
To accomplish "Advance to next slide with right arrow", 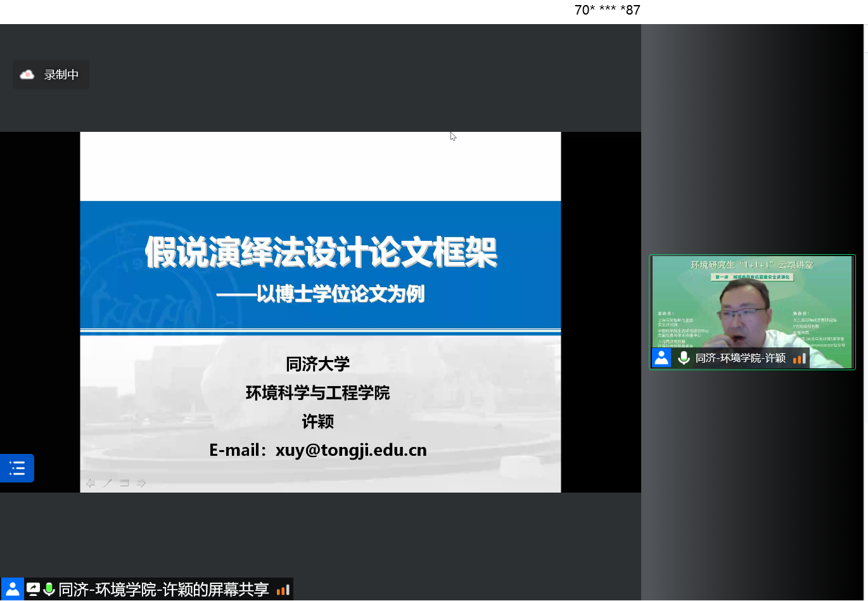I will (141, 483).
